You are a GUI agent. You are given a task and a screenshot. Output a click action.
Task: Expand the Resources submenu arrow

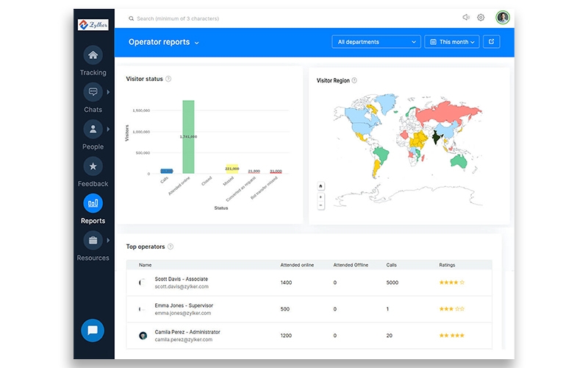(x=108, y=241)
